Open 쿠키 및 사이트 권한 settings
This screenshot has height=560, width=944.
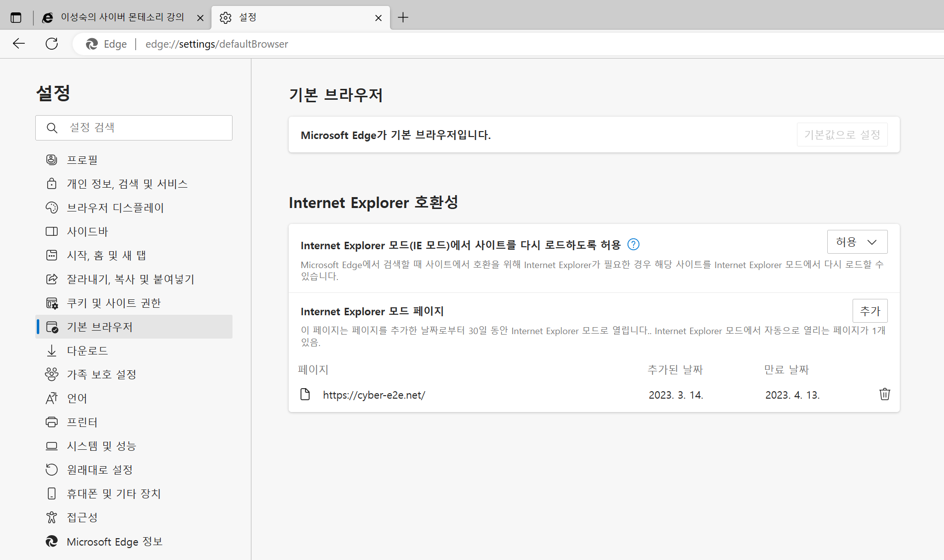point(114,303)
